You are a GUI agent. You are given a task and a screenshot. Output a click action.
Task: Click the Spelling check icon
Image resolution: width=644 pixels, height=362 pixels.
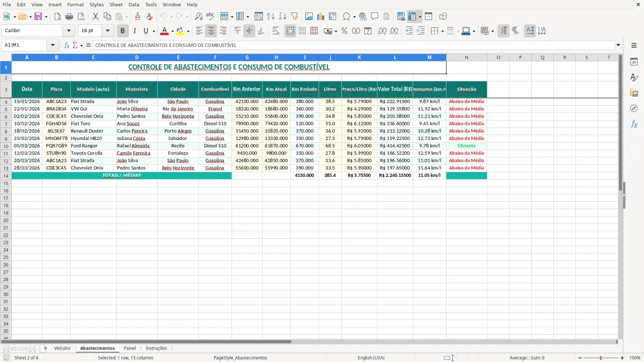click(x=210, y=17)
